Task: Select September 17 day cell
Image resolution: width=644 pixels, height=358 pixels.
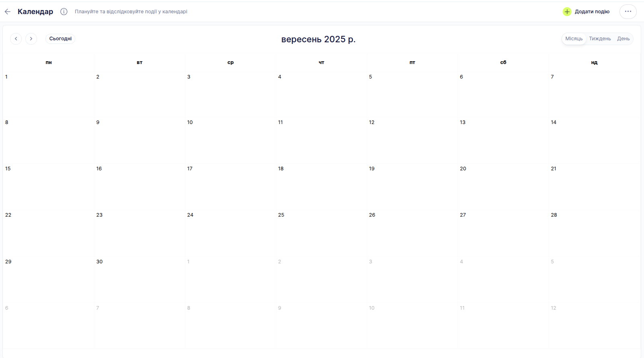Action: point(230,187)
